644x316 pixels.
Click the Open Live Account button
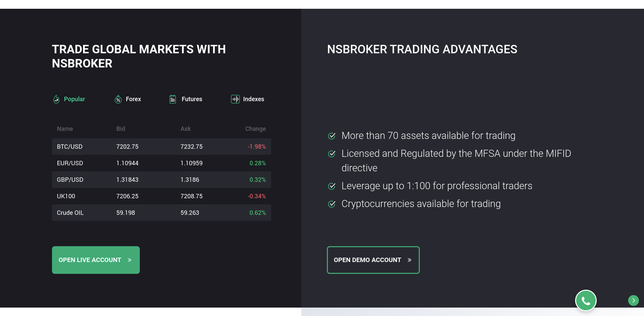click(96, 260)
